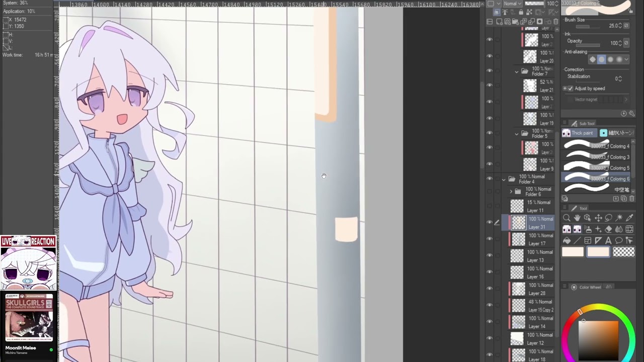Image resolution: width=644 pixels, height=362 pixels.
Task: Collapse Folder 7 in layer list
Action: pyautogui.click(x=517, y=71)
